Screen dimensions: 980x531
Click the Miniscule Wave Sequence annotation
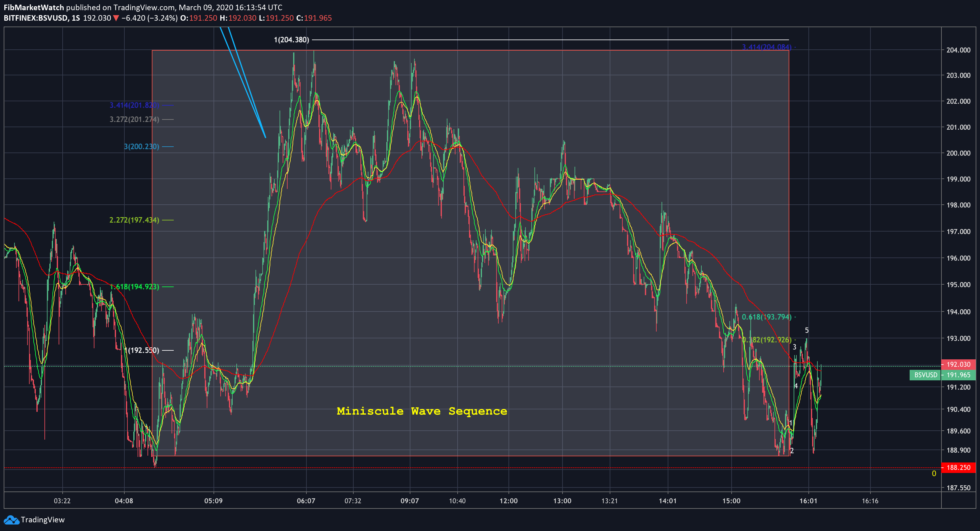click(422, 411)
